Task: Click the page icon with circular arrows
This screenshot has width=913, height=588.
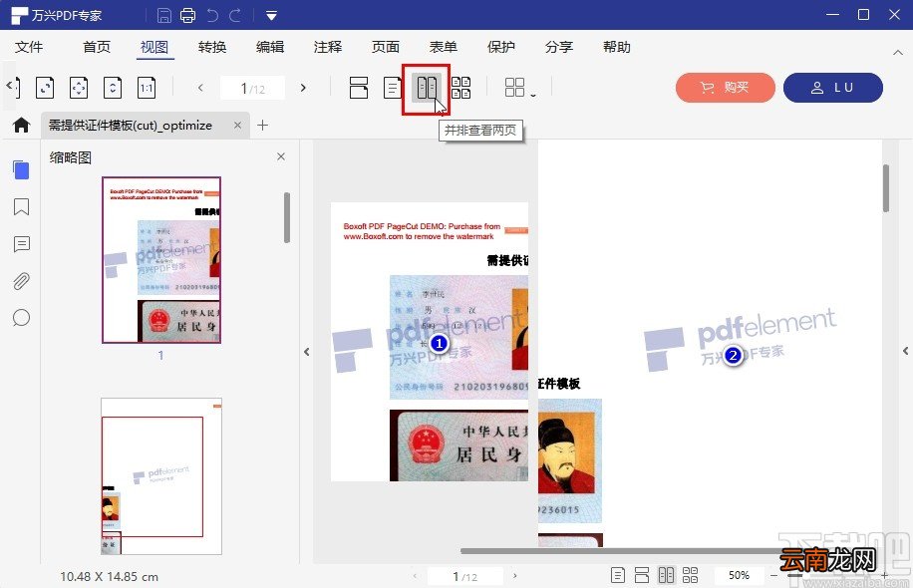Action: 45,88
